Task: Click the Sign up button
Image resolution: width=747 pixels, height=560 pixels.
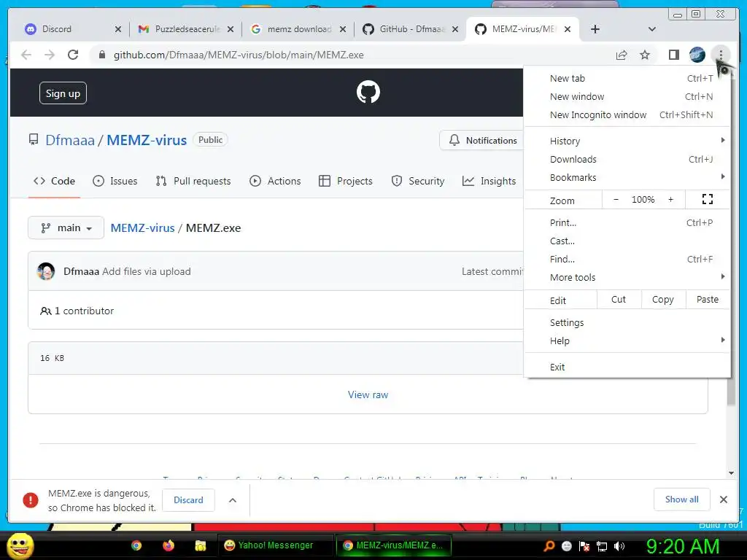Action: click(63, 93)
